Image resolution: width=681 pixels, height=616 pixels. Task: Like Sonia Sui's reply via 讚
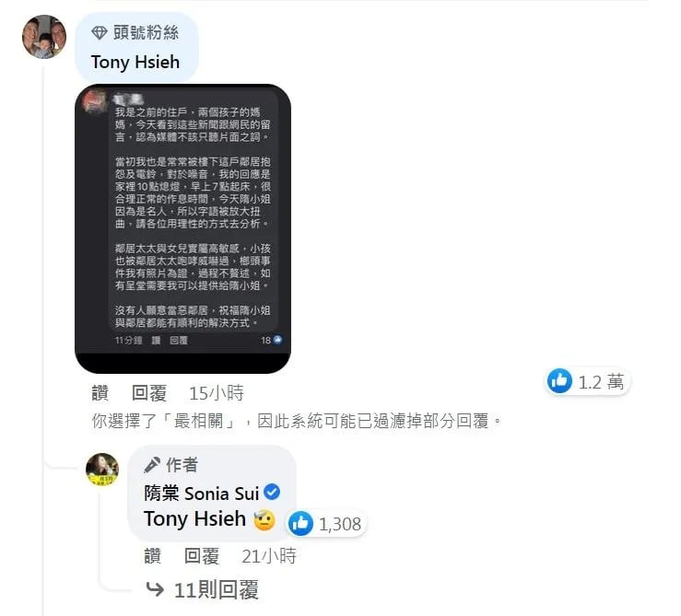(152, 556)
